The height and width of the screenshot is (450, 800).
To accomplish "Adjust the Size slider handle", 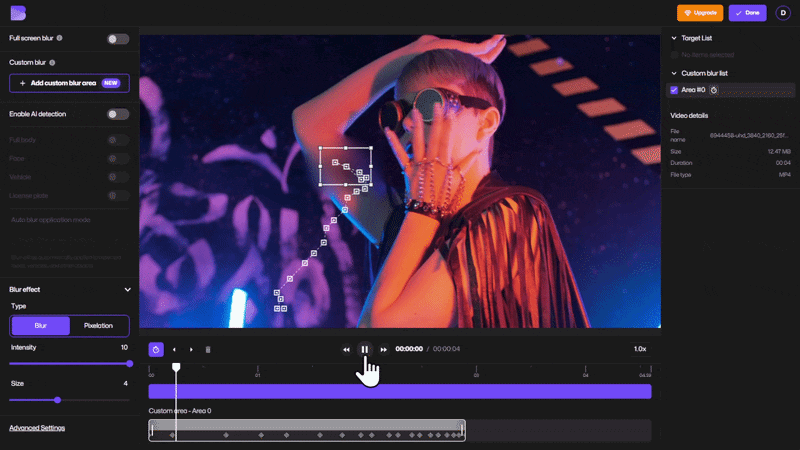I will click(58, 400).
